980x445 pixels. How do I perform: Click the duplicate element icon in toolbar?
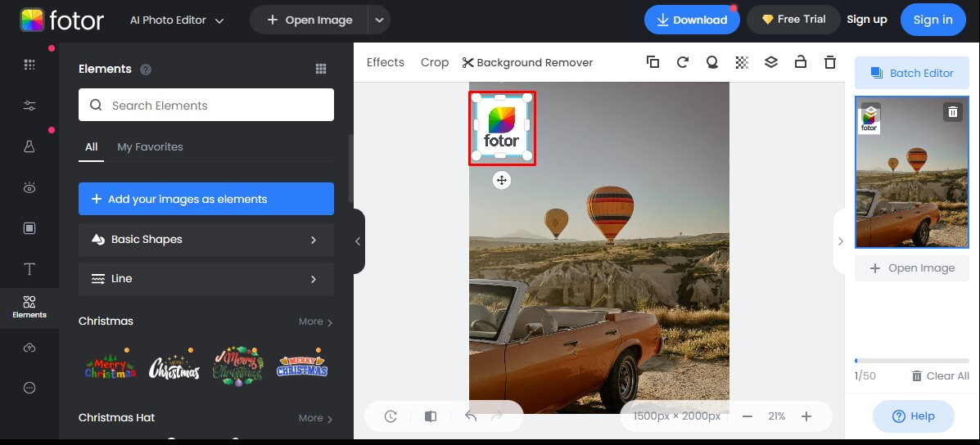[x=653, y=62]
